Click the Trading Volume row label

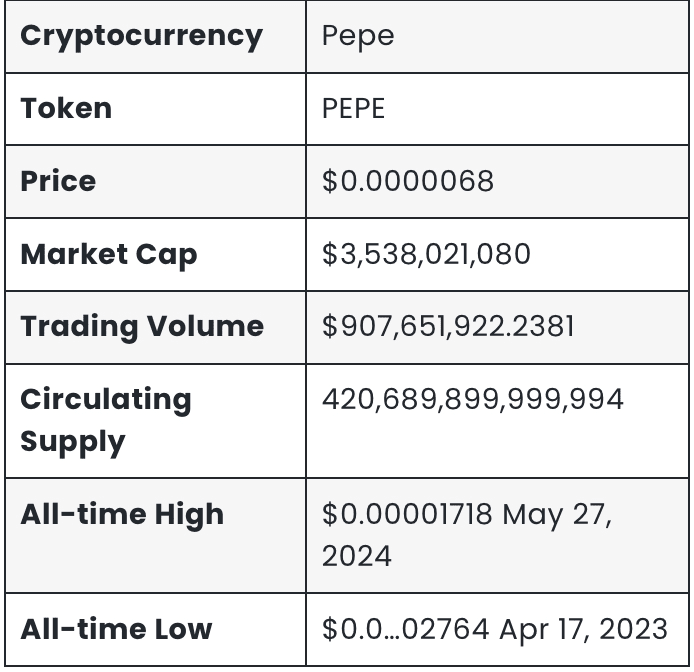[142, 326]
